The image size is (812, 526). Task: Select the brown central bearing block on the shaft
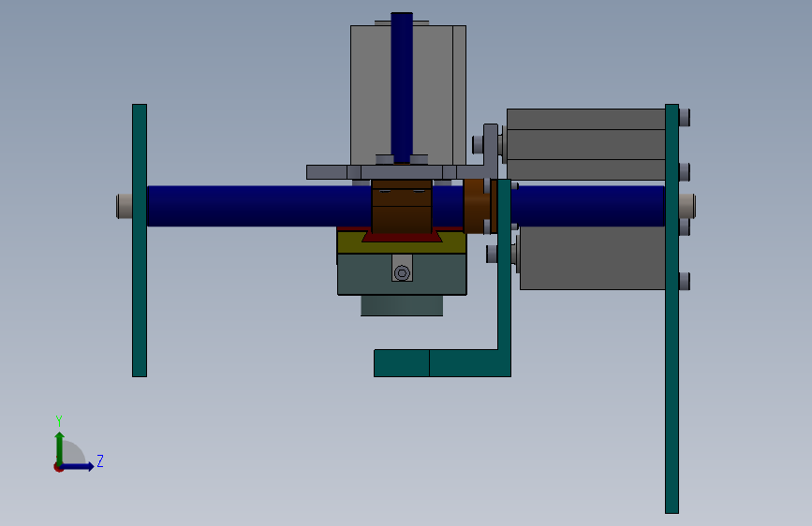pyautogui.click(x=402, y=206)
